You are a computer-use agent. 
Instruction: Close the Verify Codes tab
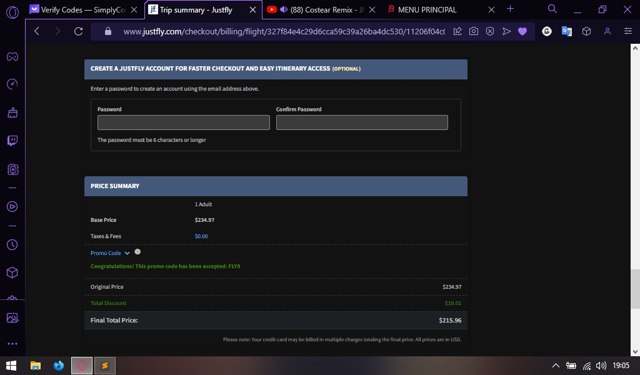(x=134, y=10)
